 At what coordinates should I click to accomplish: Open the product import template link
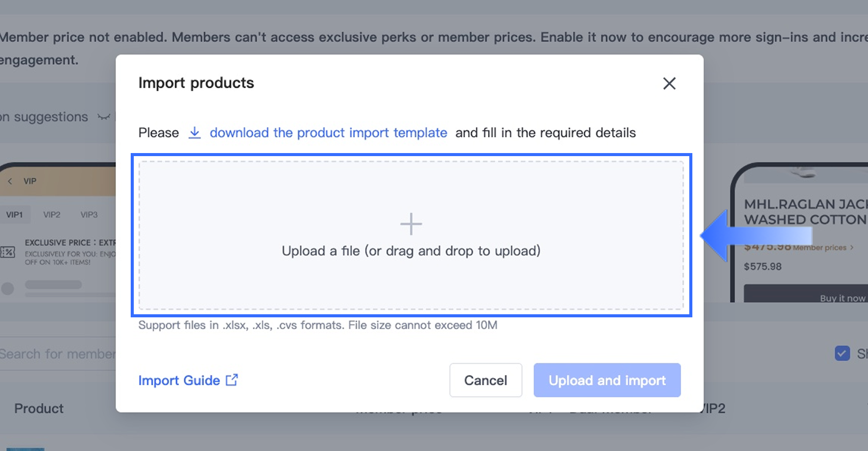coord(328,133)
